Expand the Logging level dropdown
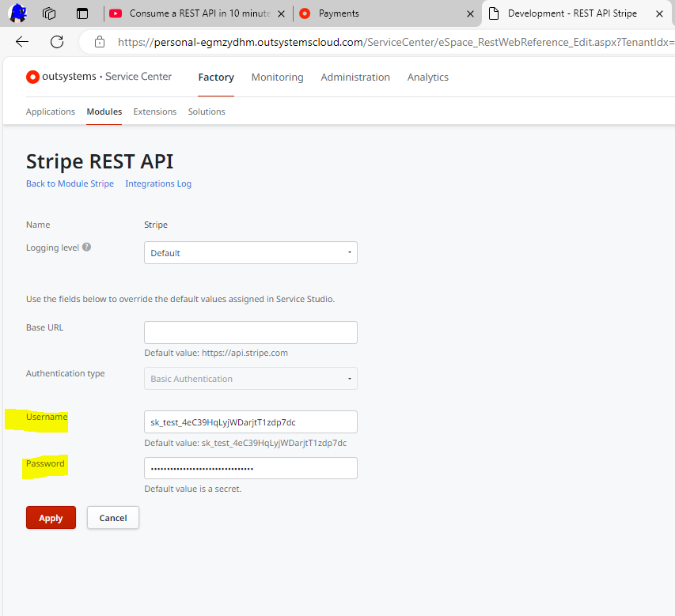This screenshot has height=616, width=675. [x=251, y=252]
